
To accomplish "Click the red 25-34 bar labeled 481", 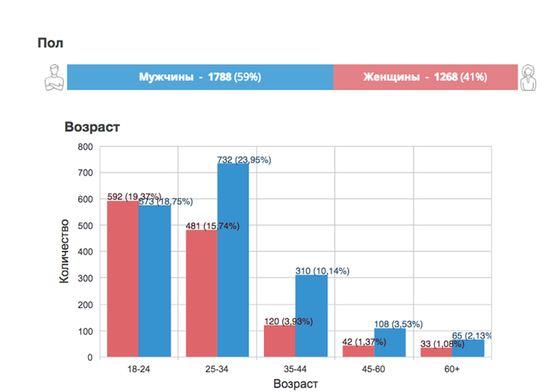I will [x=201, y=293].
